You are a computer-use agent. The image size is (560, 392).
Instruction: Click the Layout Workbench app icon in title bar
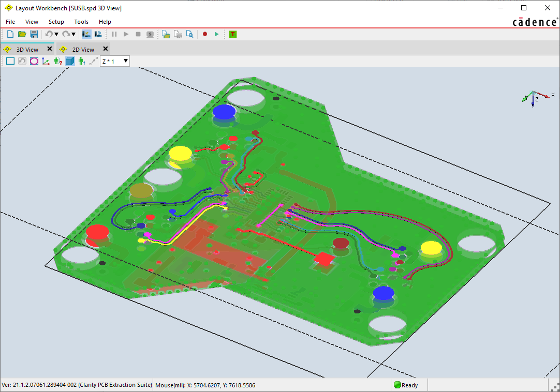[x=9, y=8]
